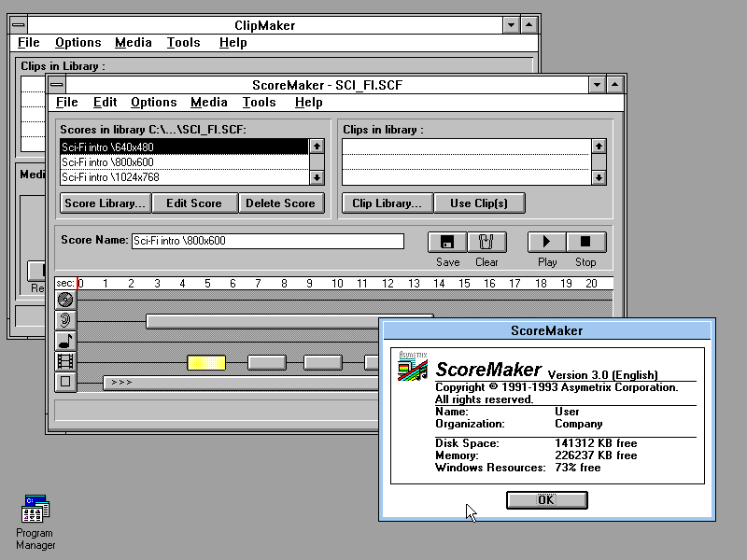This screenshot has height=560, width=747.
Task: Select score Sci-Fi intro \1024x768
Action: (184, 177)
